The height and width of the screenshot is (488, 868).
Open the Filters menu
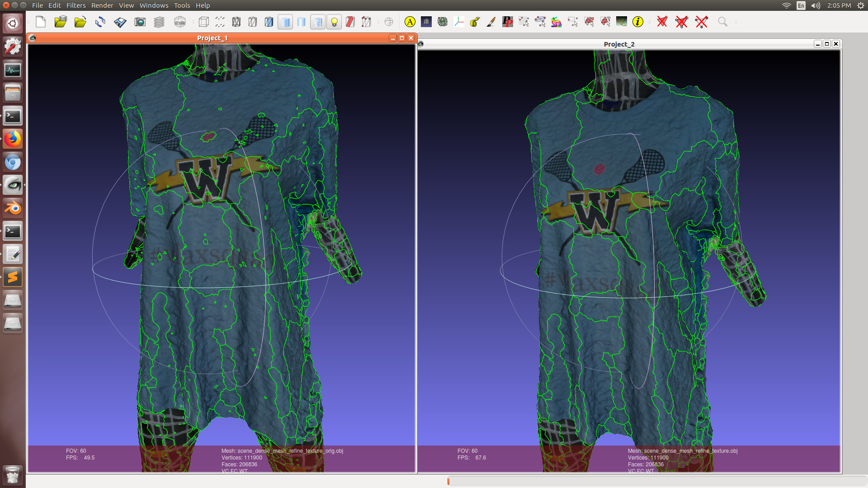75,5
